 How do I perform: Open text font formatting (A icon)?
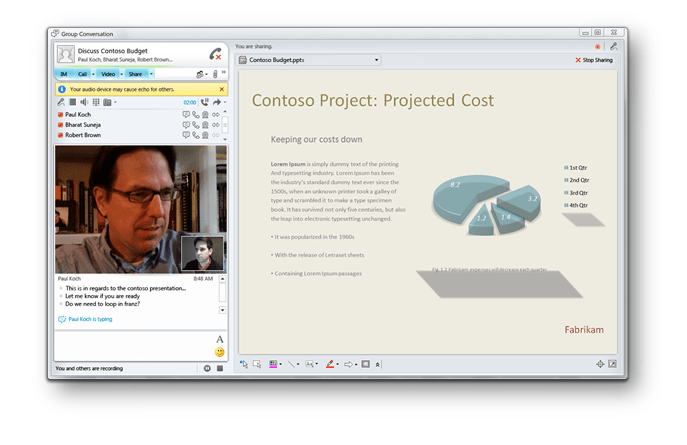pos(219,340)
